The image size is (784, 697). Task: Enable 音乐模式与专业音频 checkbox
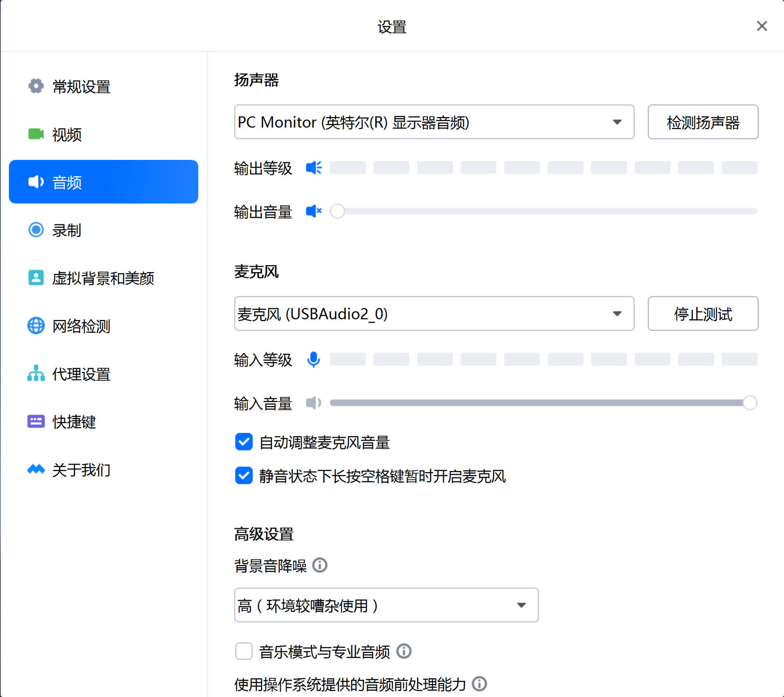click(244, 651)
